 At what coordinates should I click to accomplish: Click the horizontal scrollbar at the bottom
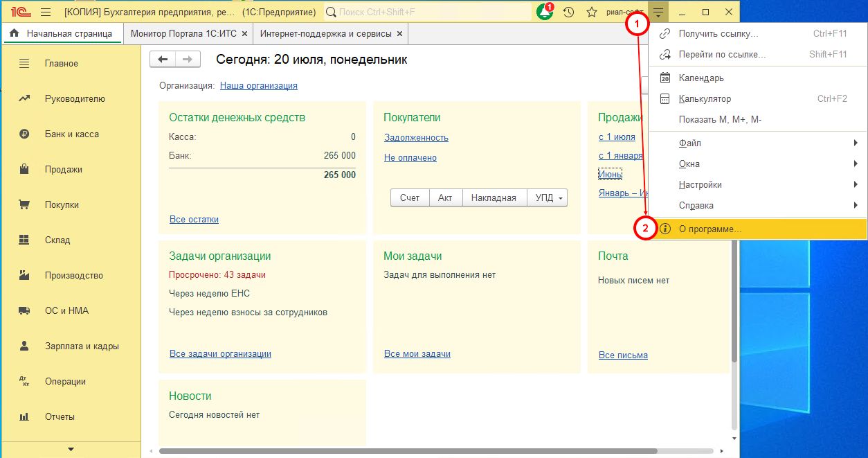408,451
